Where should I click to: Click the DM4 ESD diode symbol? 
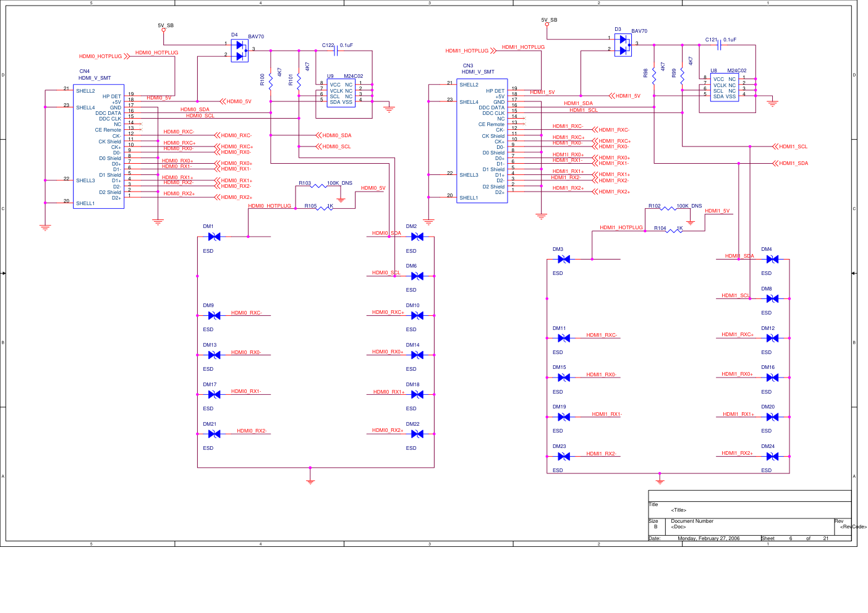click(x=772, y=260)
